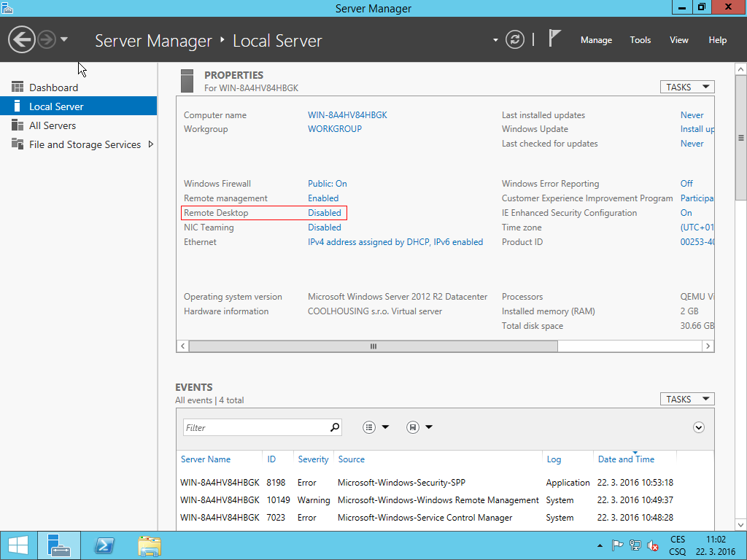Open the Help menu
747x560 pixels.
[718, 40]
